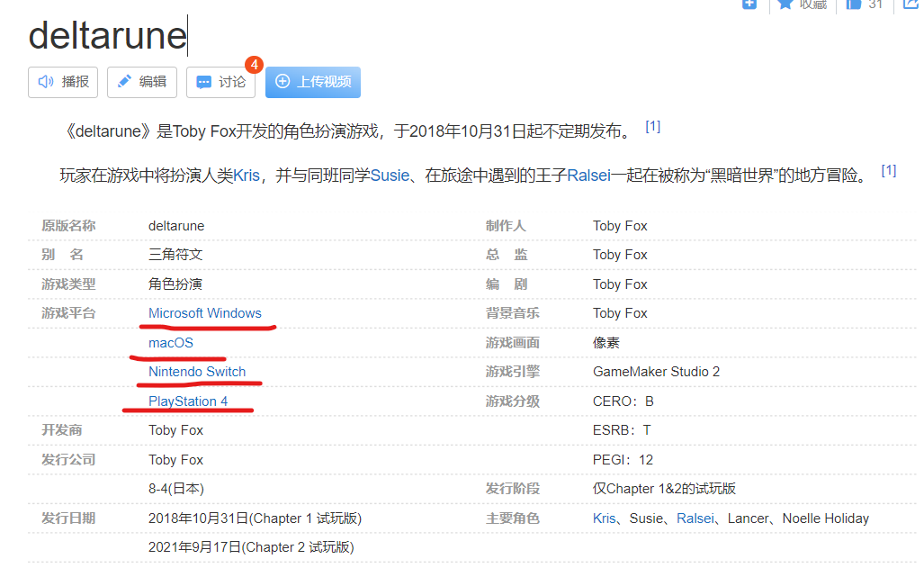Image resolution: width=924 pixels, height=568 pixels.
Task: Click Toby Fox in the 制作人 row
Action: (620, 226)
